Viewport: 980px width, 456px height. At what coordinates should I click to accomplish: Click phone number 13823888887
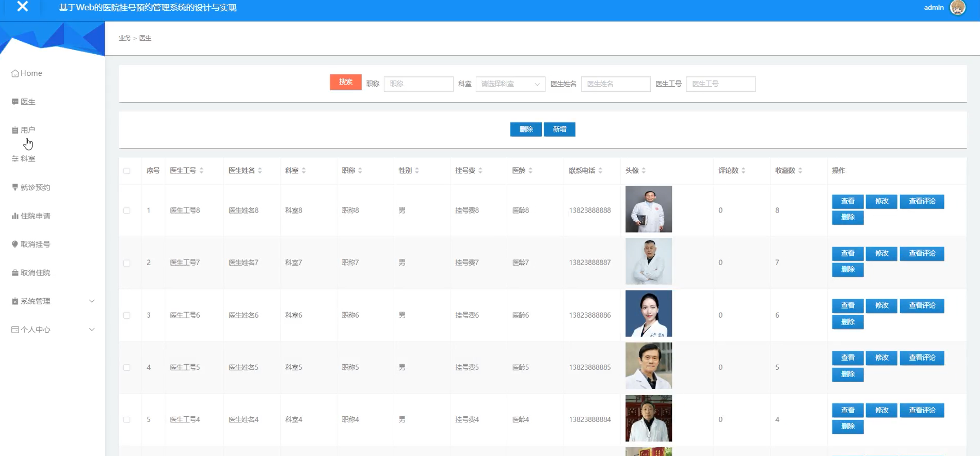pos(590,263)
